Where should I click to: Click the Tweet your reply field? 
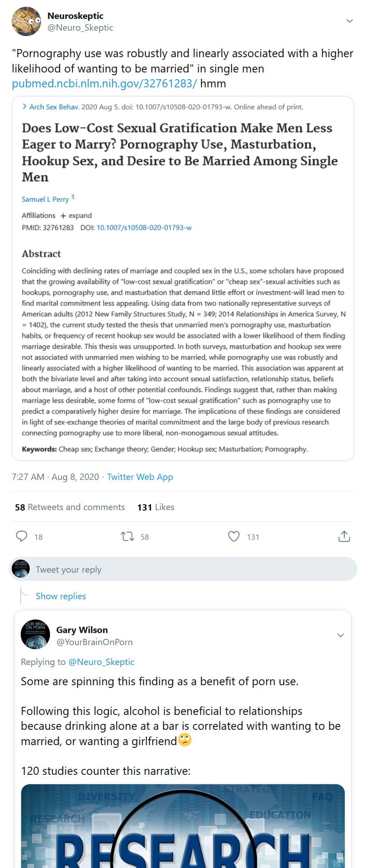pyautogui.click(x=189, y=570)
